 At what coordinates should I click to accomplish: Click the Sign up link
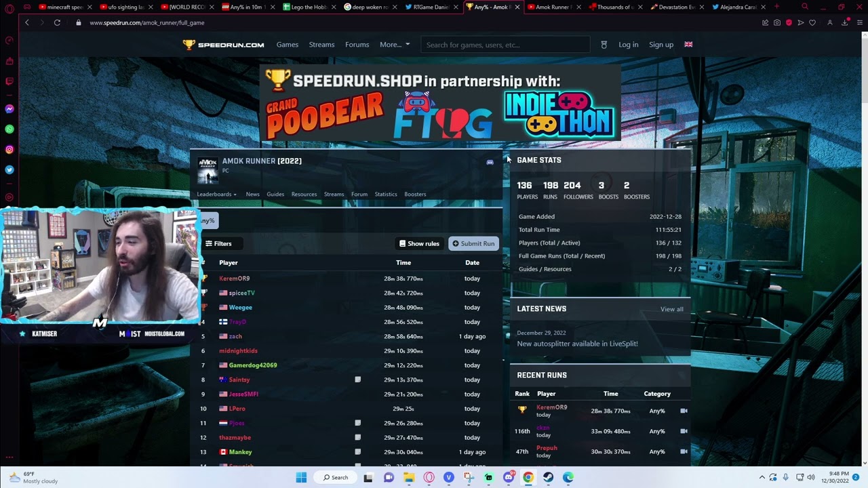click(661, 45)
